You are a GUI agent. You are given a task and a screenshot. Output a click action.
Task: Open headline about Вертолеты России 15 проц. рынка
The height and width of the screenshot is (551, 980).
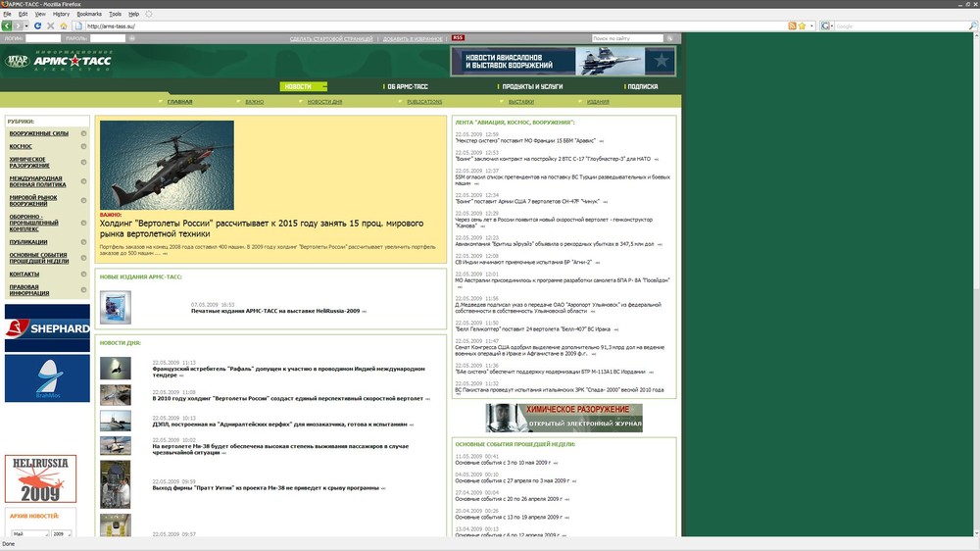[x=262, y=228]
